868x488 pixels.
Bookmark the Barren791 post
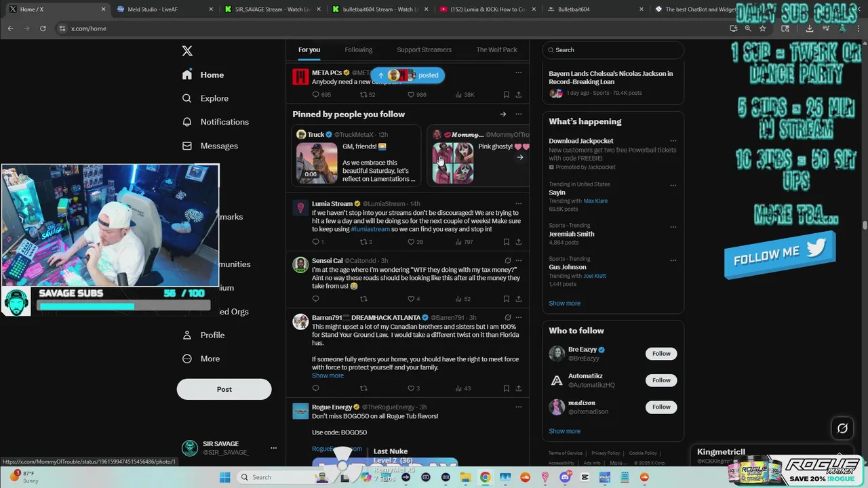click(x=506, y=388)
